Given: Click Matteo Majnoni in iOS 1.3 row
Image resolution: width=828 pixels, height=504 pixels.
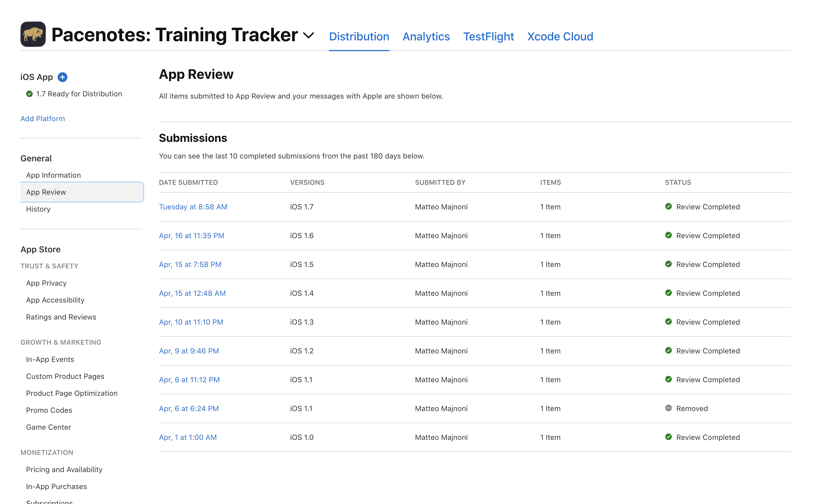Looking at the screenshot, I should coord(441,322).
